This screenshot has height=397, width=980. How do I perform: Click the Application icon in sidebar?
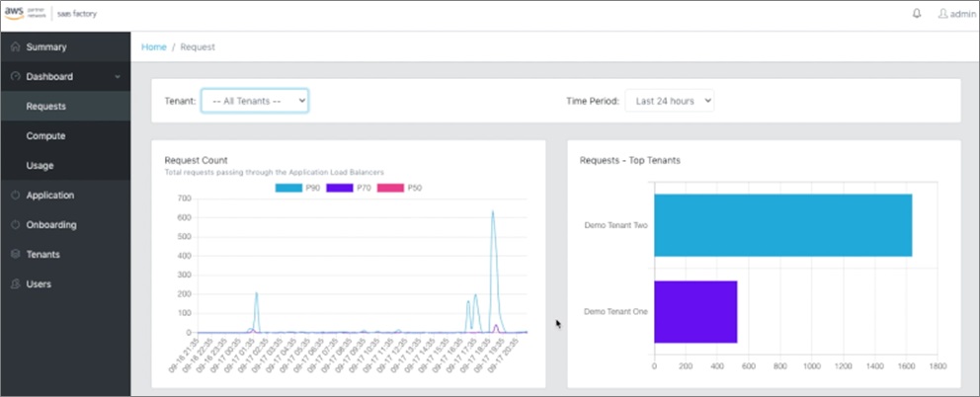pyautogui.click(x=16, y=196)
